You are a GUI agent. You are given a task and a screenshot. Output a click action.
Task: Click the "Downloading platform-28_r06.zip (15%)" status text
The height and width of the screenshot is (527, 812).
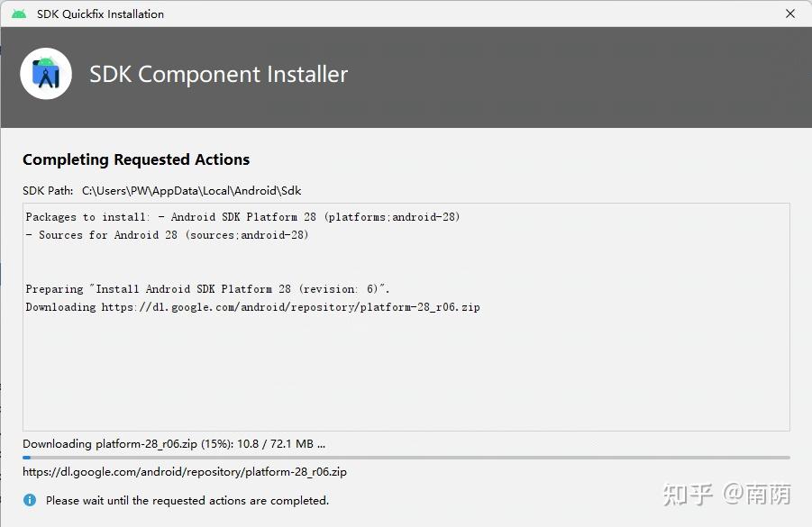pyautogui.click(x=173, y=444)
